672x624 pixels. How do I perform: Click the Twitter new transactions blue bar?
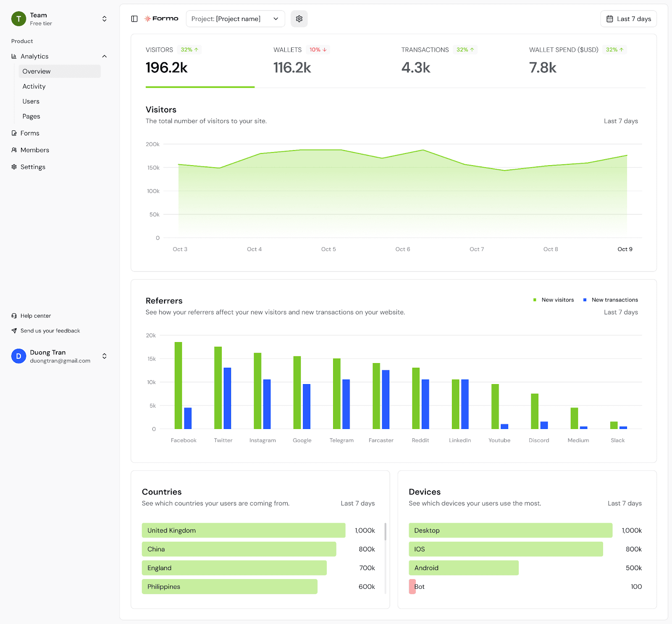tap(227, 398)
